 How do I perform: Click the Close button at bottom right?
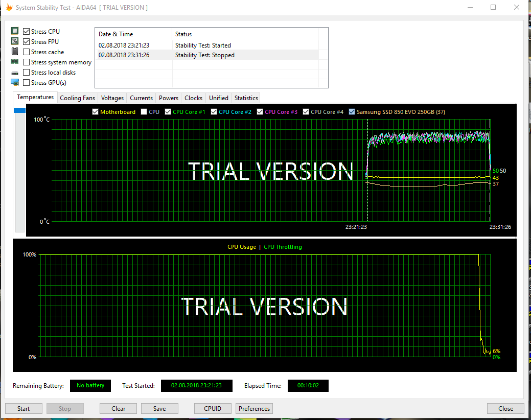505,408
